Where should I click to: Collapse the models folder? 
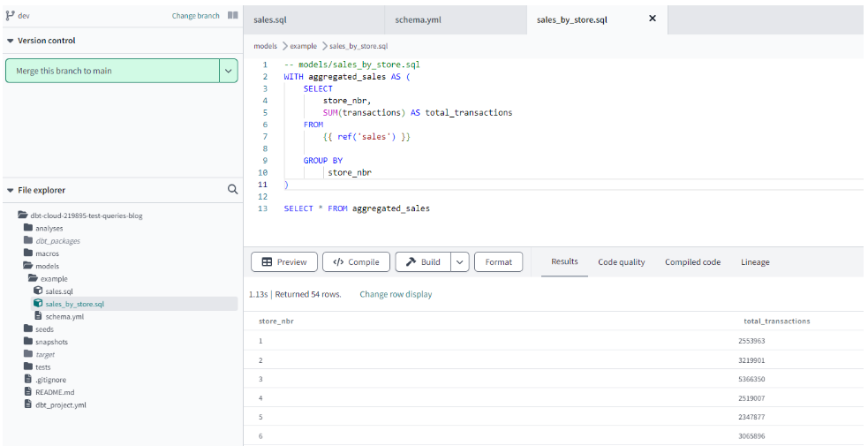tap(47, 266)
